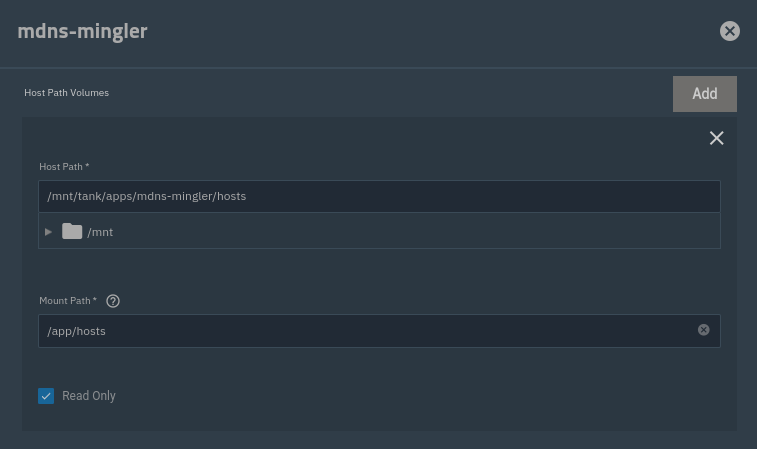Click the /mnt folder icon
This screenshot has width=757, height=449.
coord(72,232)
